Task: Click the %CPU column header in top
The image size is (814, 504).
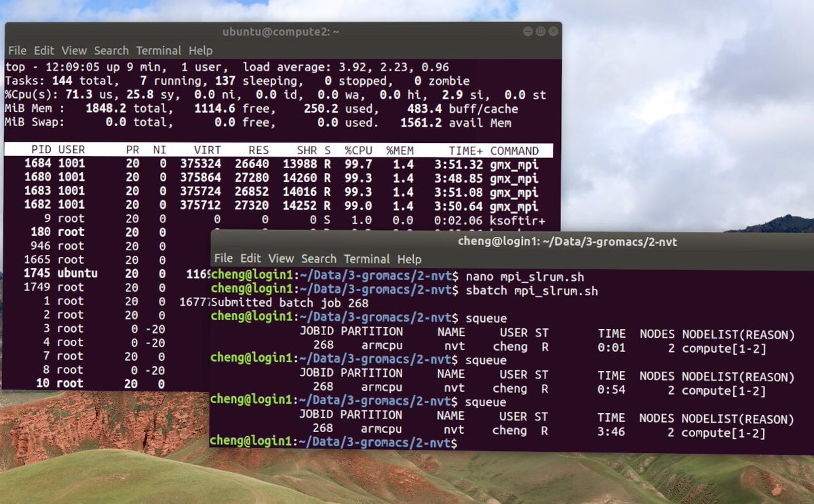Action: (360, 151)
